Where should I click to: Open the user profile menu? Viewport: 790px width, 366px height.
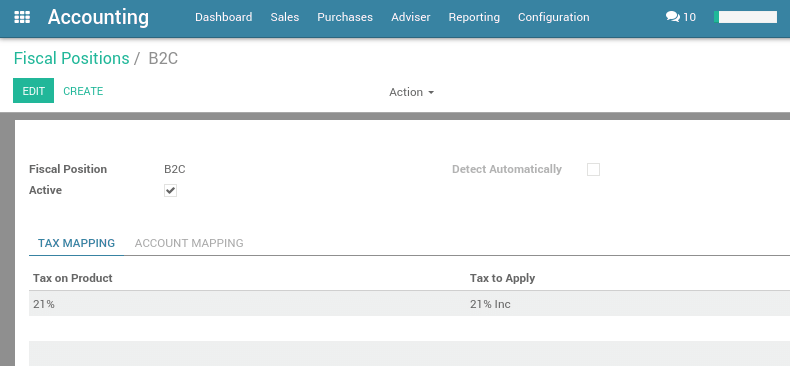pyautogui.click(x=746, y=17)
